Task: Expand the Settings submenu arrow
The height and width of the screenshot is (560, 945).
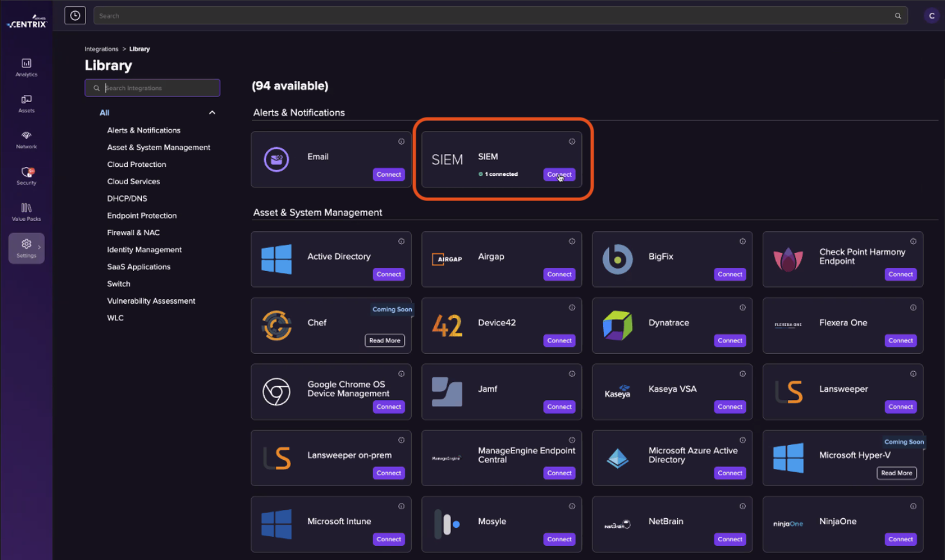Action: click(x=39, y=247)
